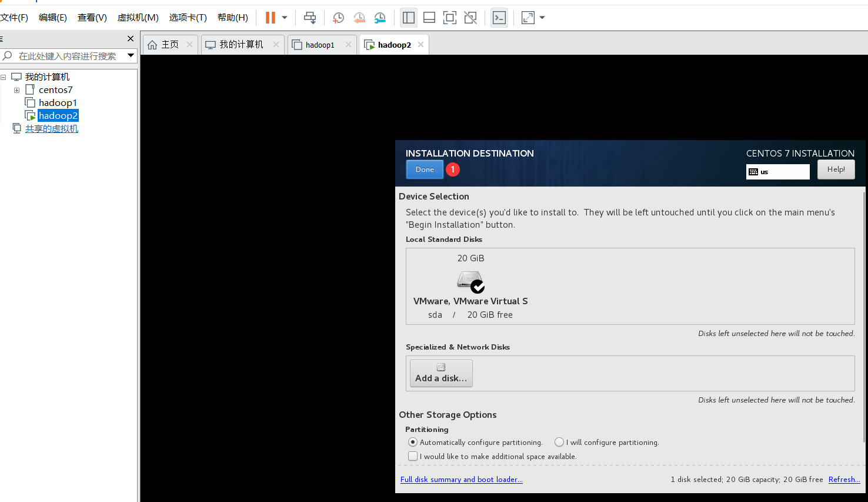Select the 20 GiB VMware virtual disk
Image resolution: width=868 pixels, height=502 pixels.
click(470, 286)
